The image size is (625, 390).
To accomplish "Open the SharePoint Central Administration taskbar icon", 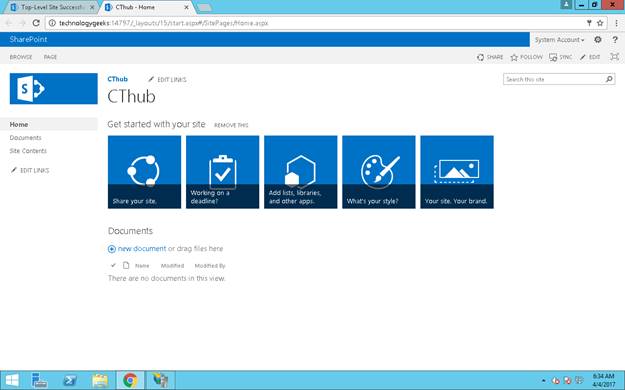I will coord(160,380).
